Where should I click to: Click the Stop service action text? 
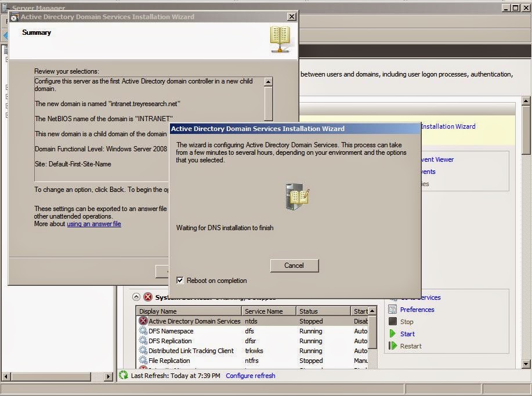point(407,322)
